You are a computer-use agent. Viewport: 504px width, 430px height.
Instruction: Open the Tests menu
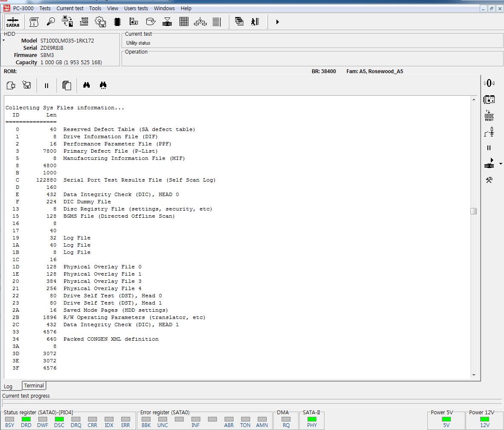tap(45, 8)
